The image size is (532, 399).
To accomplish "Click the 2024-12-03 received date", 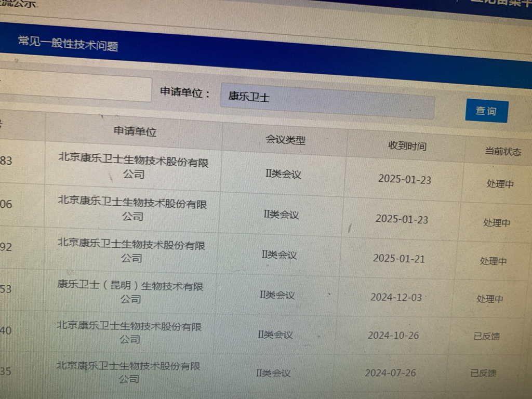I will (x=396, y=297).
